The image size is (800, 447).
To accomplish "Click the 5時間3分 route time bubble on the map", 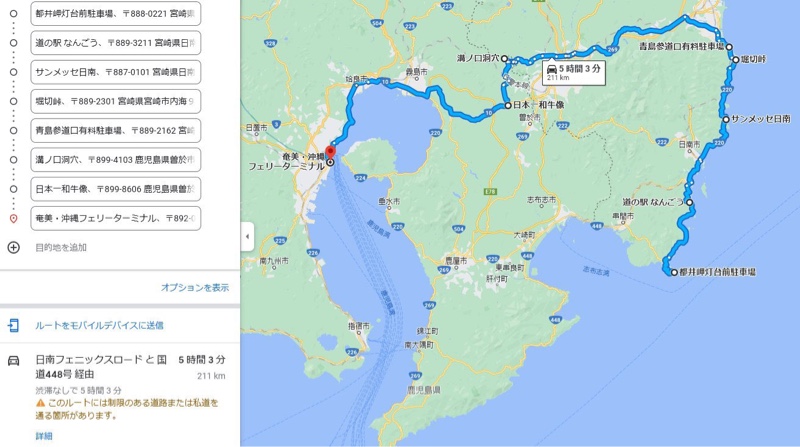I will pyautogui.click(x=573, y=72).
